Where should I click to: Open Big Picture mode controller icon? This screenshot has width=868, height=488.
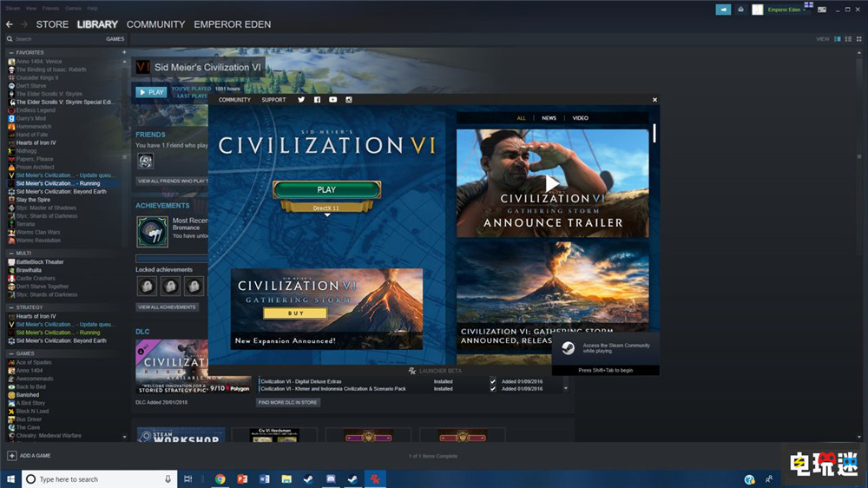822,10
